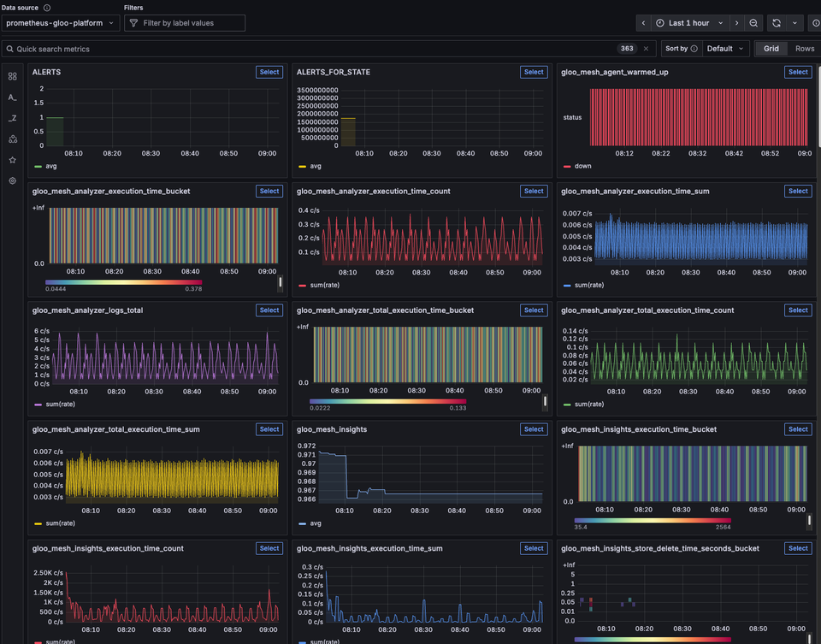Open the metrics overview grid icon in sidebar
Image resolution: width=821 pixels, height=644 pixels.
click(12, 76)
